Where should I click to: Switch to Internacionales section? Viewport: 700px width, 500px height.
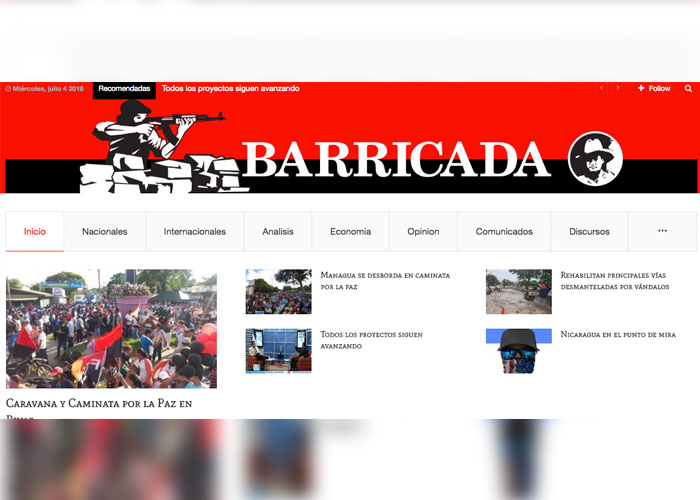click(x=195, y=232)
